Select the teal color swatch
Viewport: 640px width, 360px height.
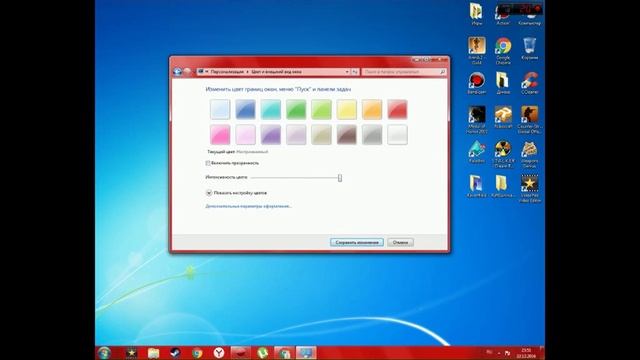click(x=271, y=109)
